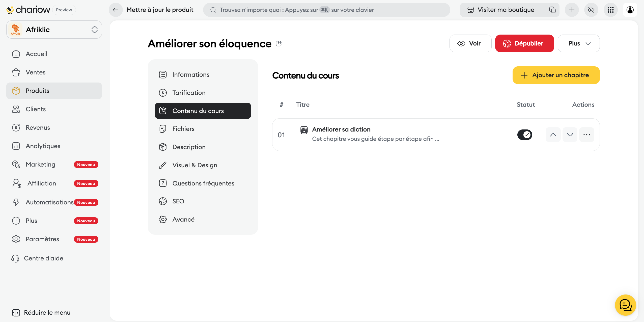The image size is (644, 322).
Task: Toggle the crossed-eye visibility icon
Action: pyautogui.click(x=591, y=10)
